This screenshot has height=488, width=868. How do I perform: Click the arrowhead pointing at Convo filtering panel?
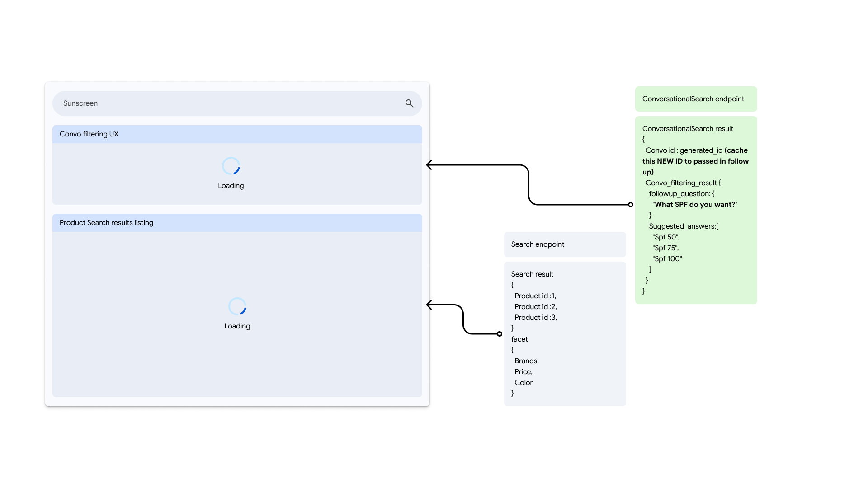click(x=429, y=165)
